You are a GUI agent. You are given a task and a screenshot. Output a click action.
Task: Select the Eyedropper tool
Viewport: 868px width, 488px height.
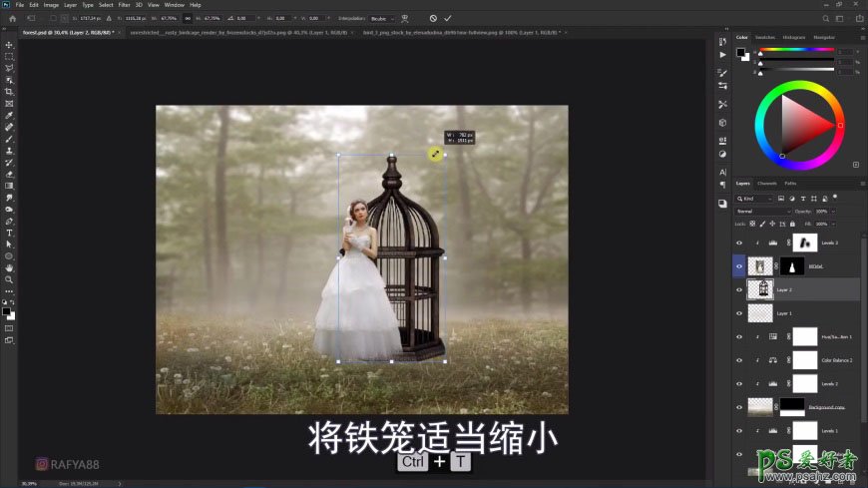pos(9,115)
